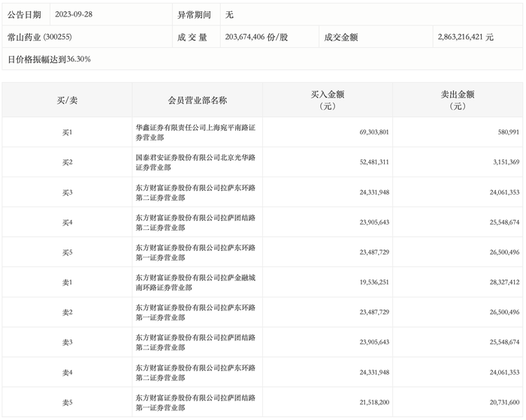Click the 卖2 row label
This screenshot has width=526, height=420.
67,313
